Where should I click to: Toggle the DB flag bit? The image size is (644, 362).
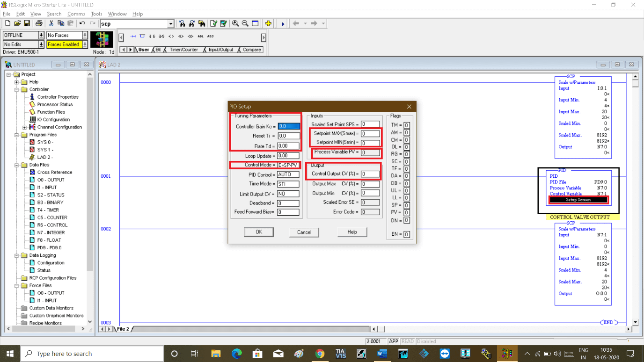(x=407, y=184)
